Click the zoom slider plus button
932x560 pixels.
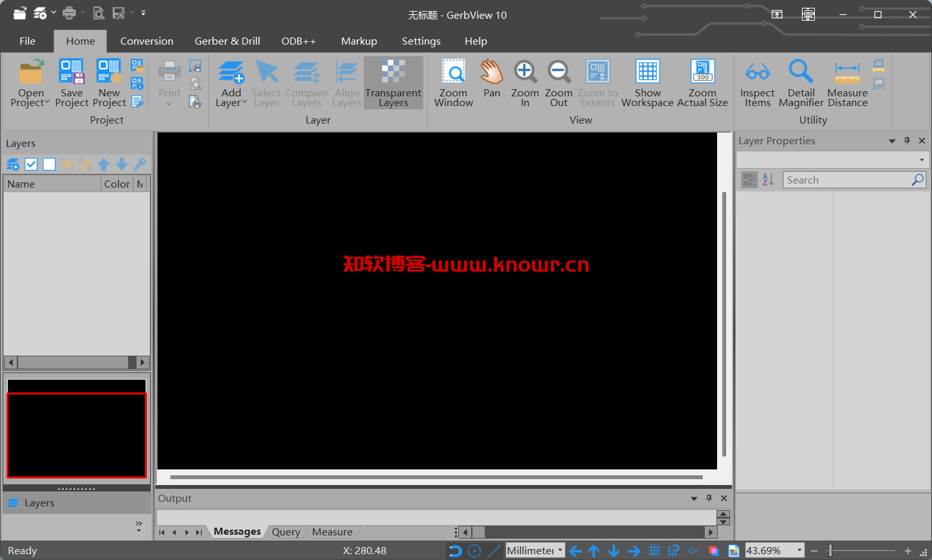908,551
